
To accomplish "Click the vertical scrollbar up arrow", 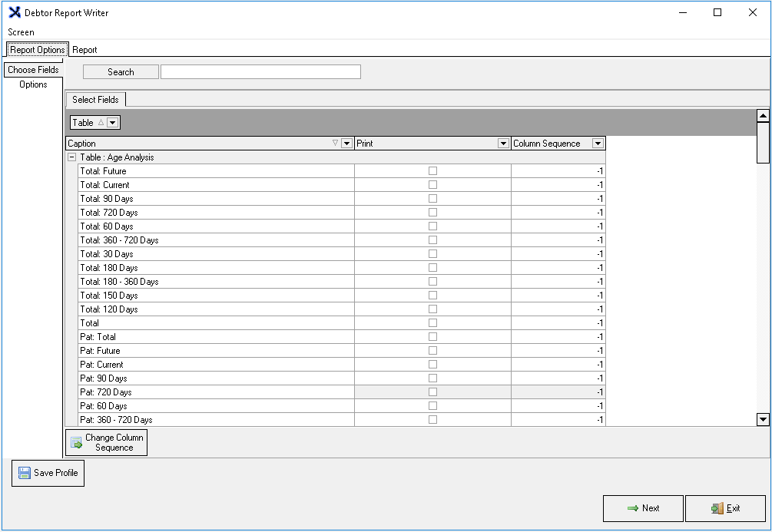I will tap(763, 116).
